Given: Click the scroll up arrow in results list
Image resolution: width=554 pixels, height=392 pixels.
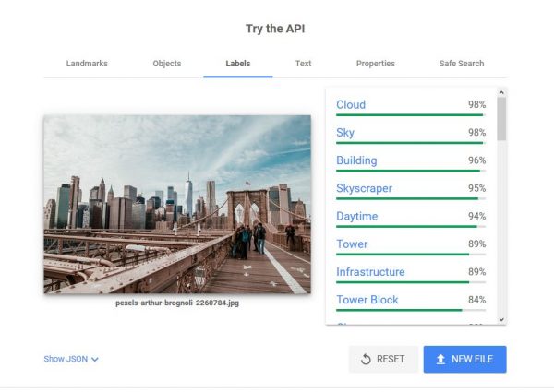Looking at the screenshot, I should tap(501, 93).
